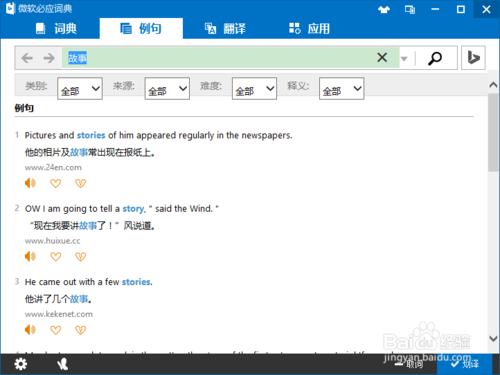Image resolution: width=500 pixels, height=375 pixels.
Task: Open the www.kekenet.com source link
Action: pyautogui.click(x=59, y=314)
